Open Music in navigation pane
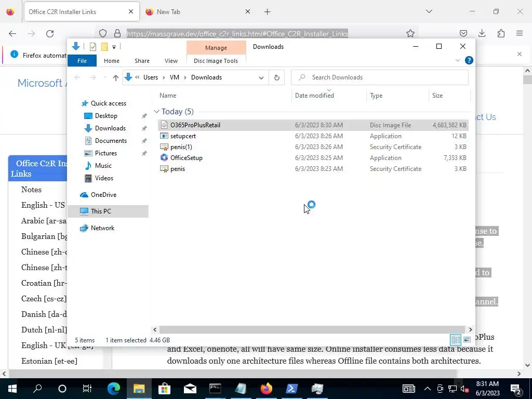532x399 pixels. [98, 166]
